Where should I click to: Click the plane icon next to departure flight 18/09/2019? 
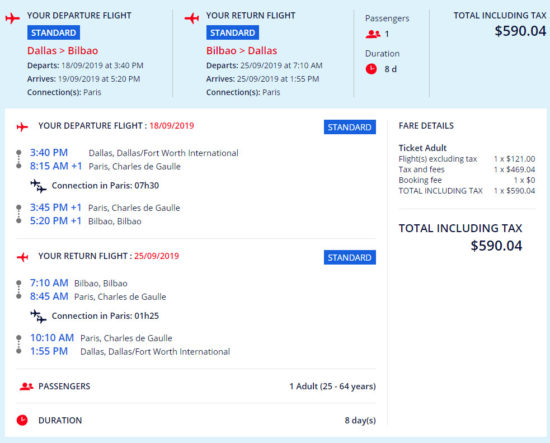point(22,127)
